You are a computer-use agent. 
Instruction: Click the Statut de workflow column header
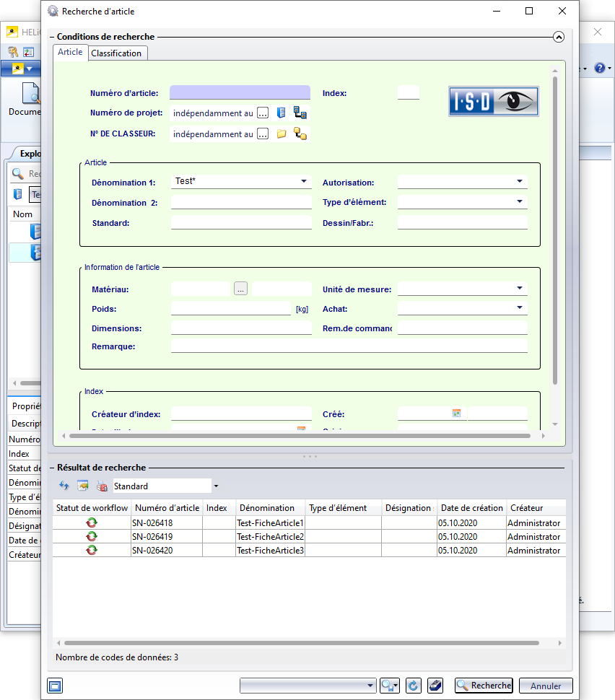[x=92, y=508]
